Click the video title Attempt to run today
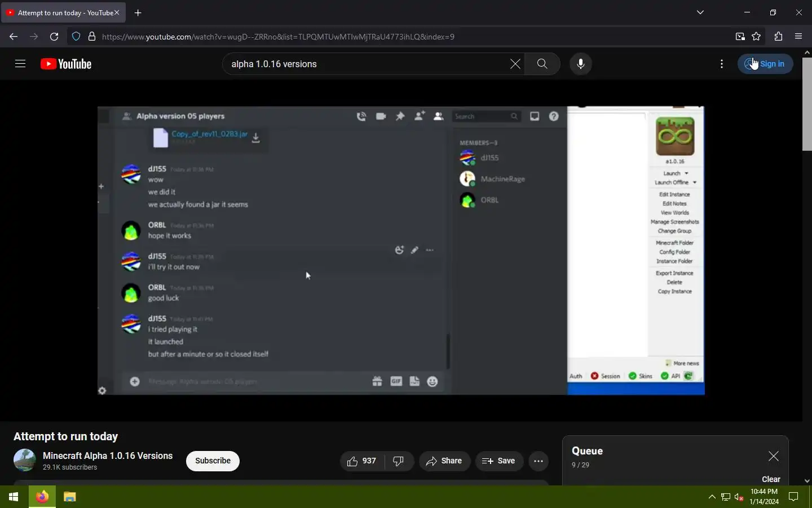Screen dimensions: 812x508 [x=65, y=436]
